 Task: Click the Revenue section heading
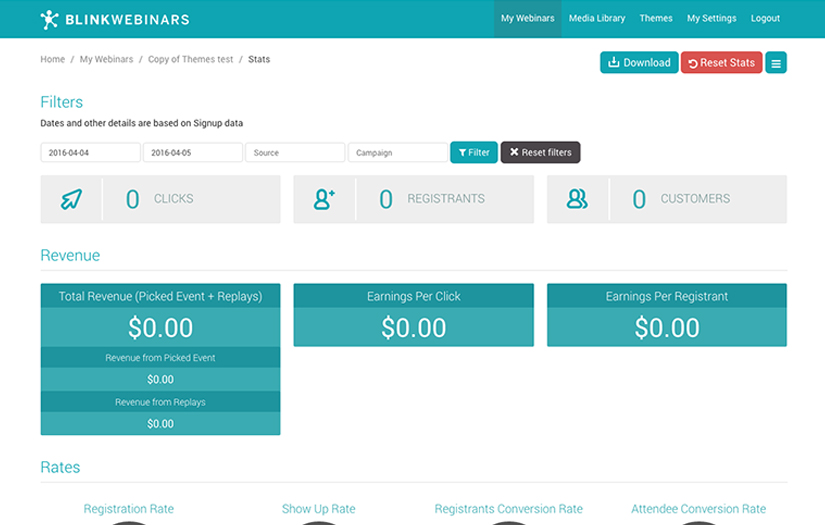click(x=70, y=255)
